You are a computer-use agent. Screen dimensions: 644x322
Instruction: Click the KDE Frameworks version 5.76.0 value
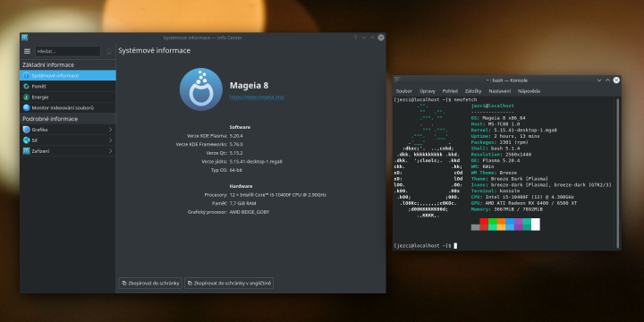(x=236, y=144)
